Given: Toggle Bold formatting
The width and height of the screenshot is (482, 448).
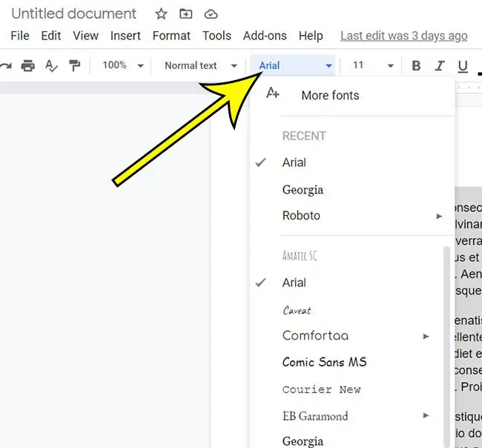Looking at the screenshot, I should (x=416, y=65).
